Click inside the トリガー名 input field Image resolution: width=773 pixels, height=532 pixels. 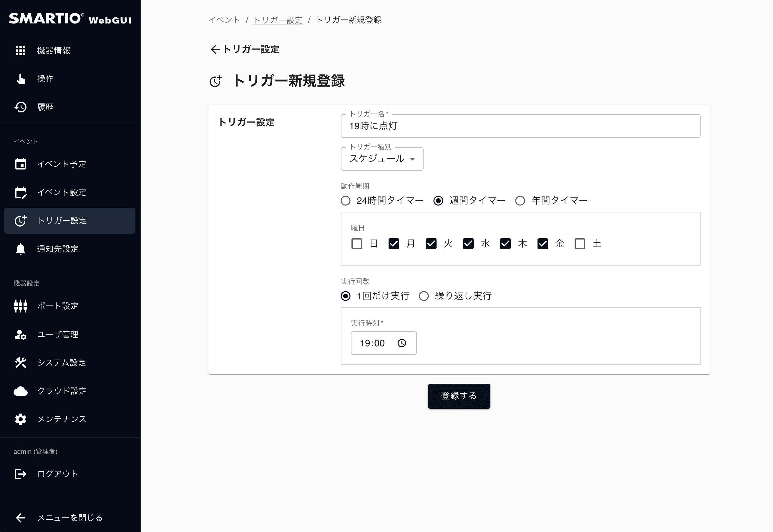[x=520, y=126]
